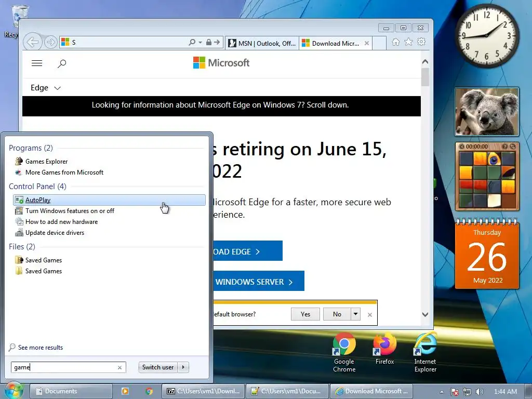The width and height of the screenshot is (532, 399).
Task: Click the calendar gadget showing 26
Action: (x=487, y=255)
